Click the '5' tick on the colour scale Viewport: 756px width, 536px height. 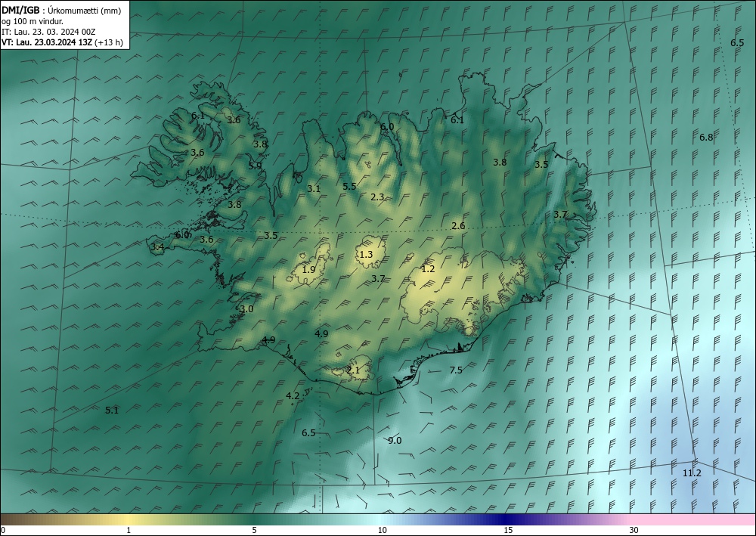[x=254, y=531]
